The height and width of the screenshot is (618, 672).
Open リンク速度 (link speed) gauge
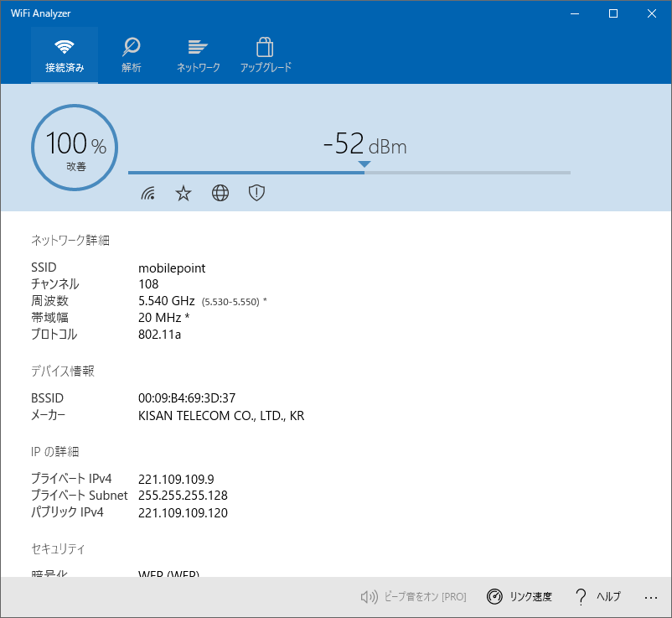pyautogui.click(x=520, y=597)
